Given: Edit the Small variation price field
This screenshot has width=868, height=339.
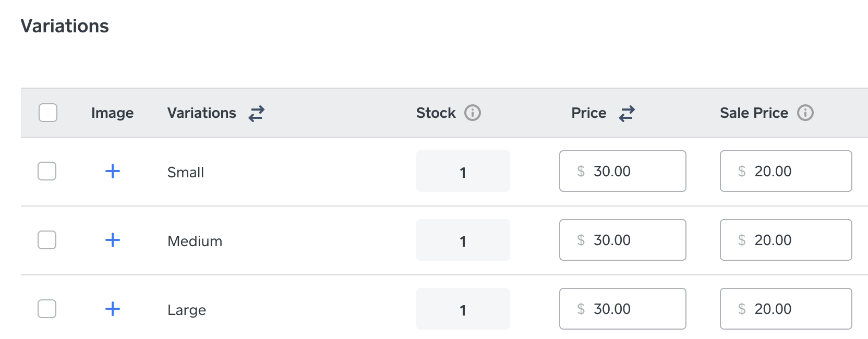Looking at the screenshot, I should [622, 171].
